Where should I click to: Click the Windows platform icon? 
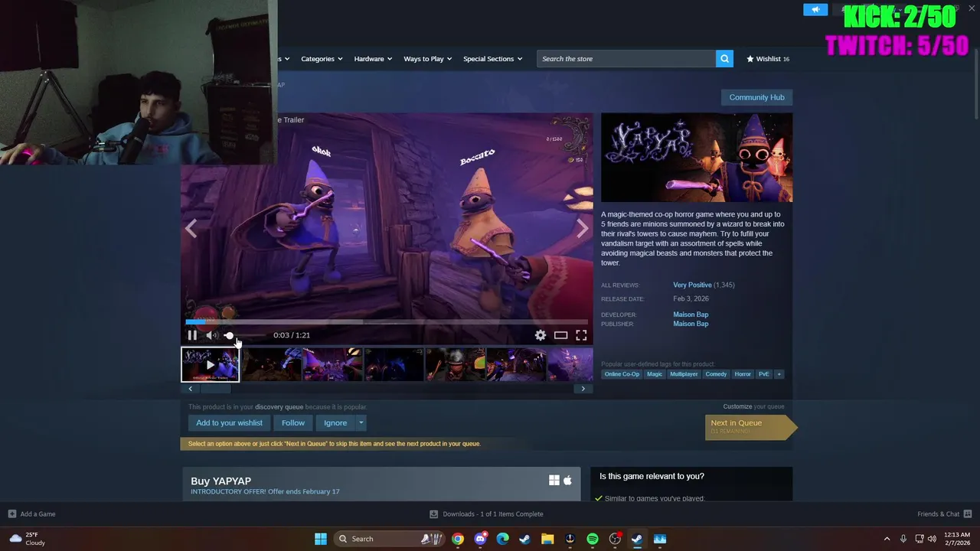(x=554, y=480)
